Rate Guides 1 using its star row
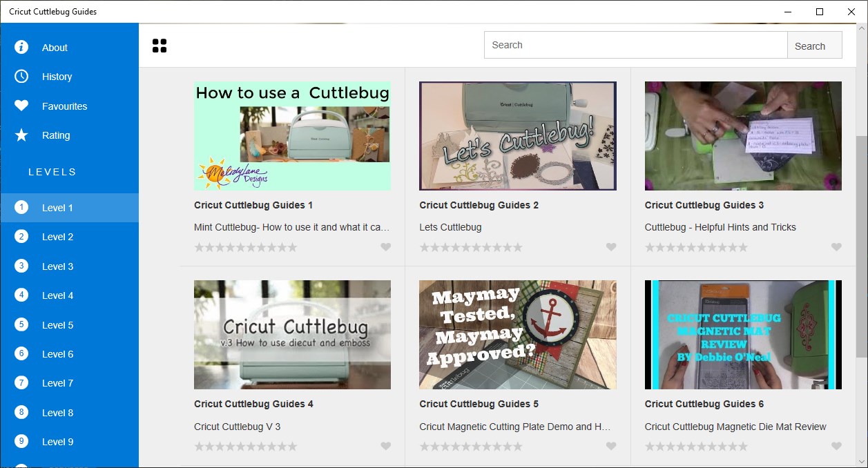The width and height of the screenshot is (868, 468). point(246,247)
